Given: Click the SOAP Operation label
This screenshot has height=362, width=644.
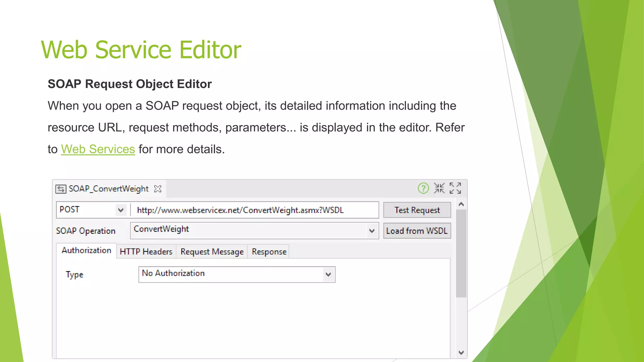Looking at the screenshot, I should (x=86, y=231).
